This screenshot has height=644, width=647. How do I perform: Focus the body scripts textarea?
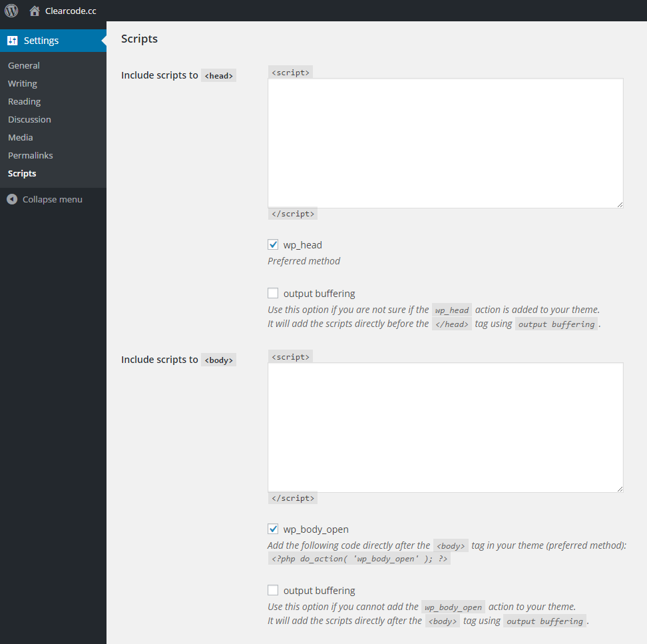click(x=445, y=428)
